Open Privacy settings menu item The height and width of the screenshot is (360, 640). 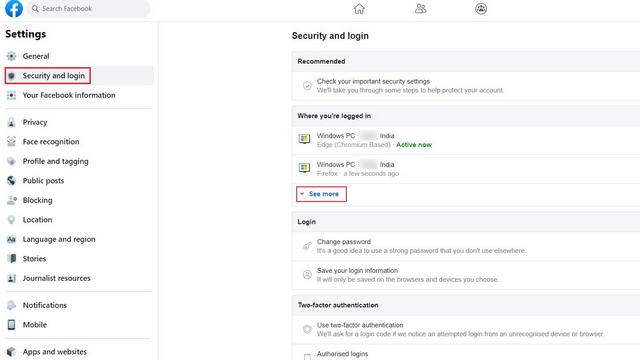(79, 122)
